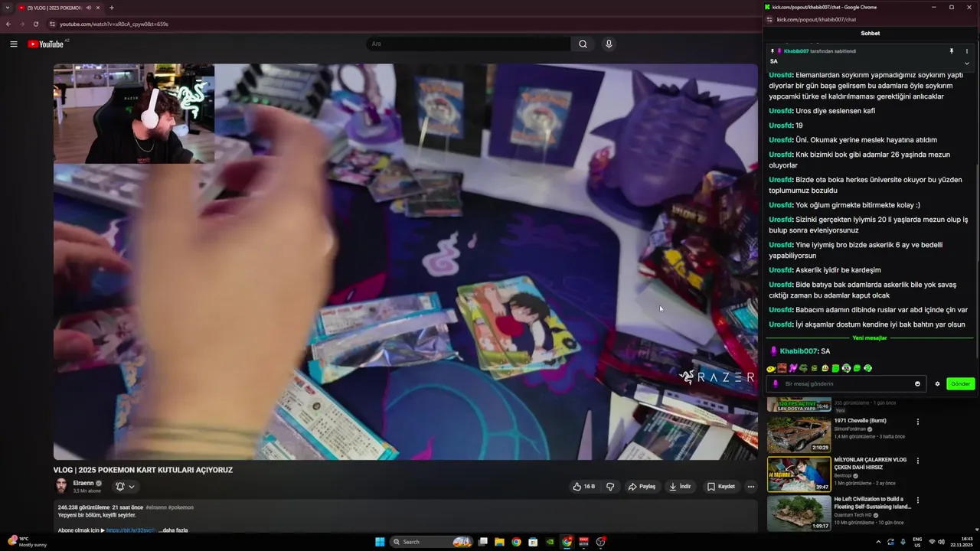Go to YouTube home via logo

(x=46, y=44)
